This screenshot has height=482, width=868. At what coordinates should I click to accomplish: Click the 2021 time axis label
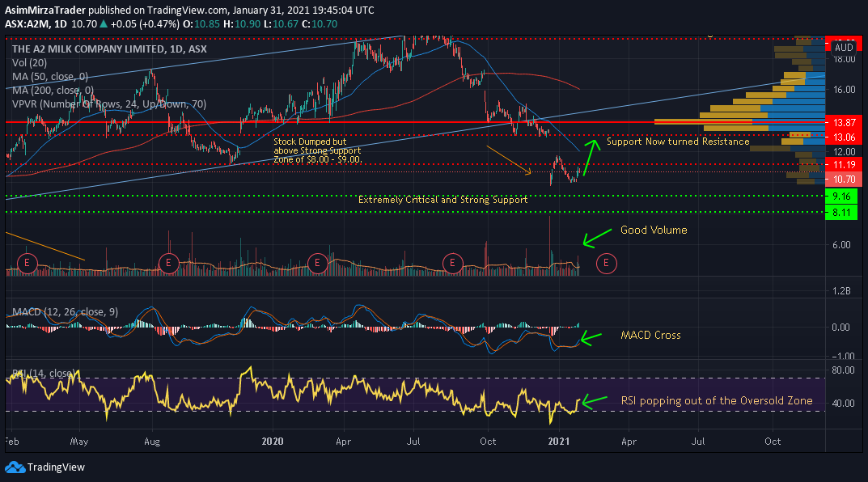(x=558, y=441)
